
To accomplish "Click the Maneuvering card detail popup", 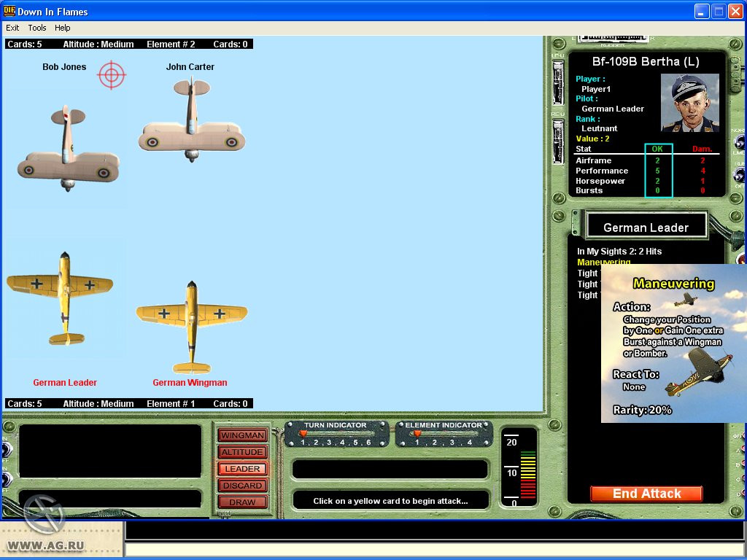I will click(x=673, y=343).
